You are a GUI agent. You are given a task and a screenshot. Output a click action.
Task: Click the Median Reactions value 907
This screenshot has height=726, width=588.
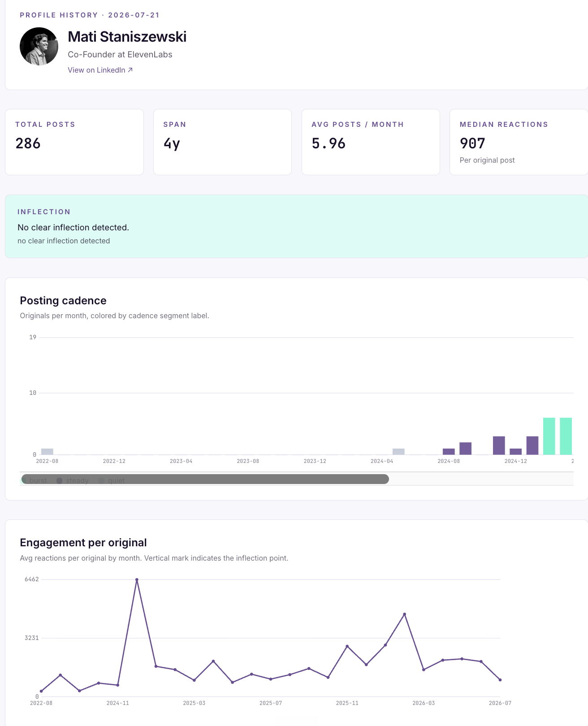click(x=472, y=143)
